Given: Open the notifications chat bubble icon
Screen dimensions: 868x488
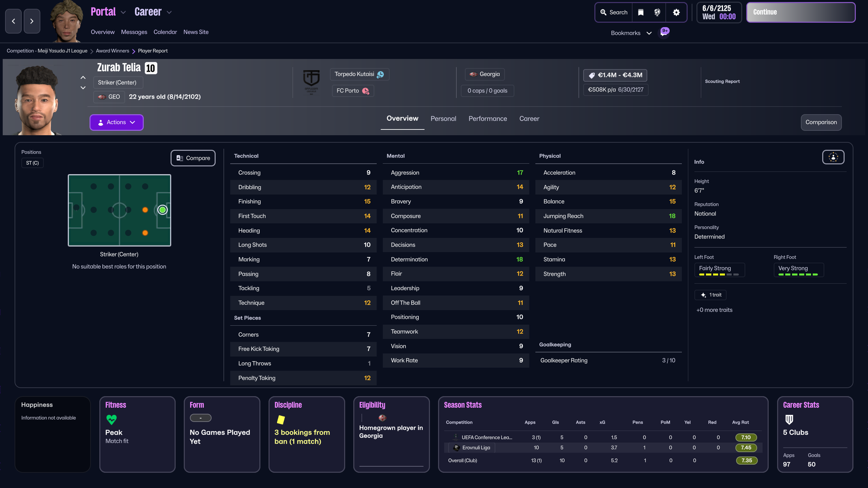Looking at the screenshot, I should pyautogui.click(x=664, y=33).
